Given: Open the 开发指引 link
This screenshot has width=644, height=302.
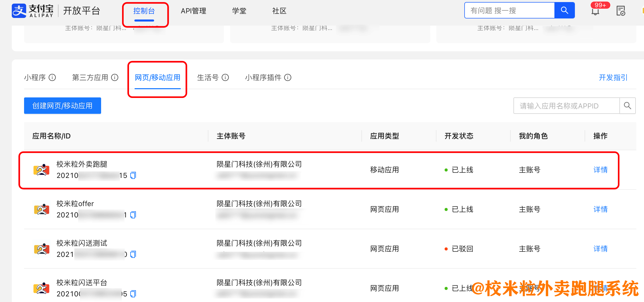Looking at the screenshot, I should coord(613,77).
